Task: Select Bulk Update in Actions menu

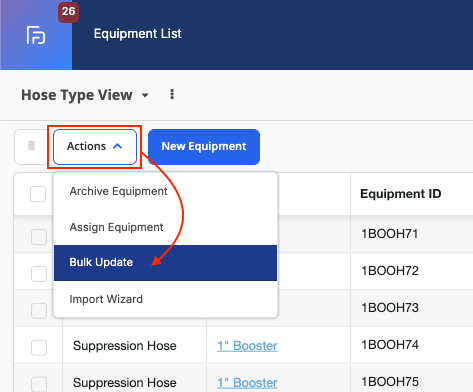Action: 165,263
